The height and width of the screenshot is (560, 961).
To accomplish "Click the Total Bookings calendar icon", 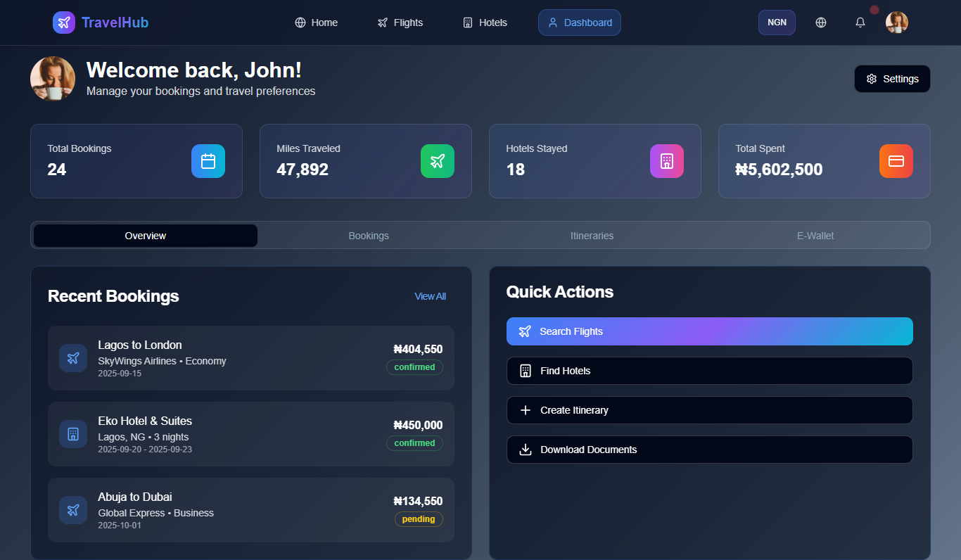I will pos(208,161).
